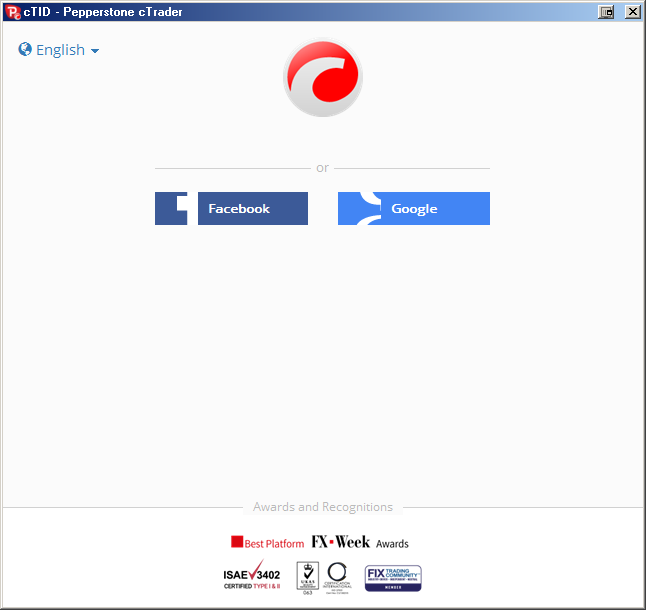Click the red cTrader logo
The width and height of the screenshot is (646, 610).
tap(323, 77)
